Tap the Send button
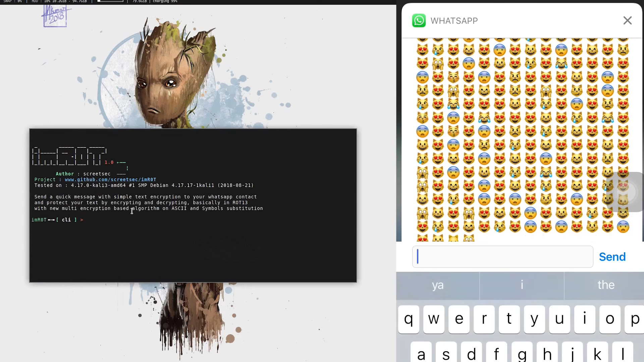 (x=612, y=257)
